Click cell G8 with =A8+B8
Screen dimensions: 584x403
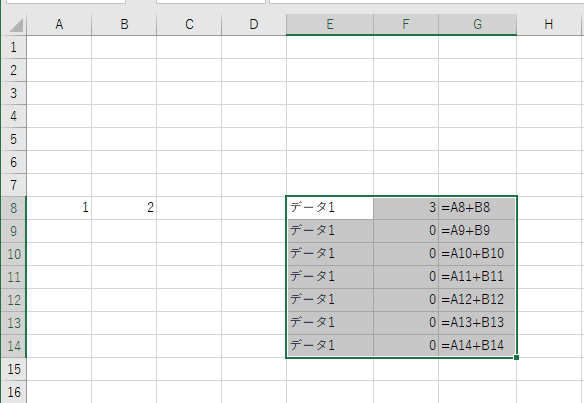click(x=477, y=207)
